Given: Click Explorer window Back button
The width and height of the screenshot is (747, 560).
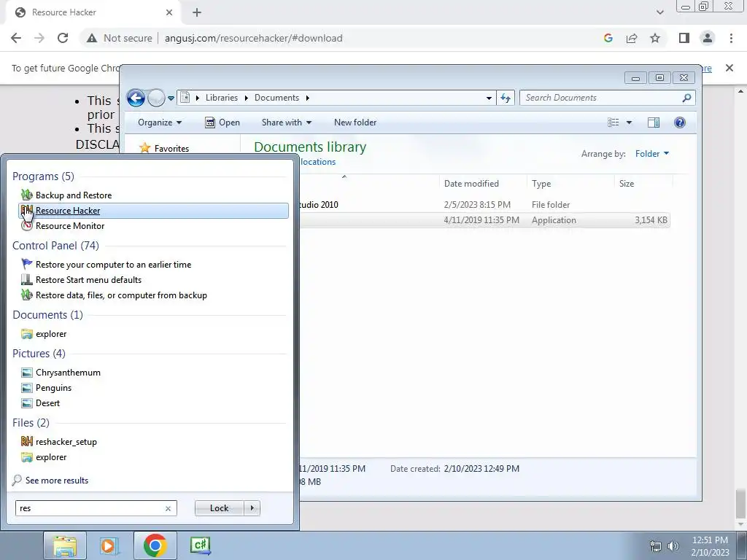Looking at the screenshot, I should click(136, 98).
